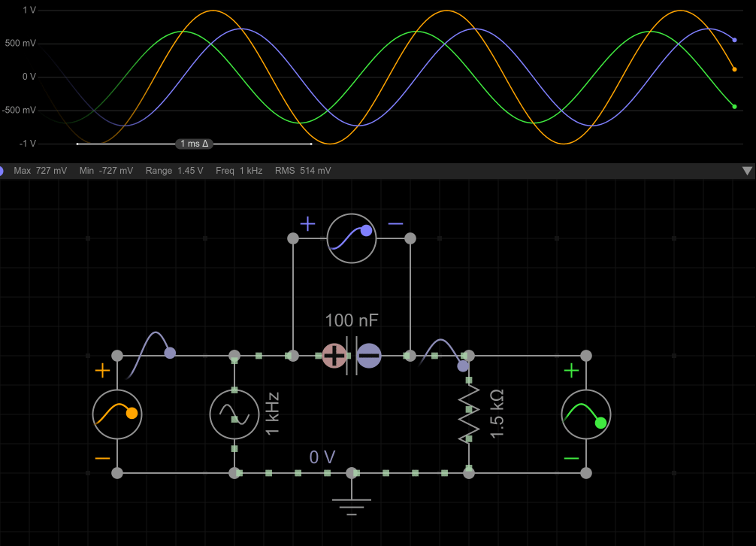Click the 0 V ground node label
The image size is (756, 546).
pyautogui.click(x=322, y=457)
